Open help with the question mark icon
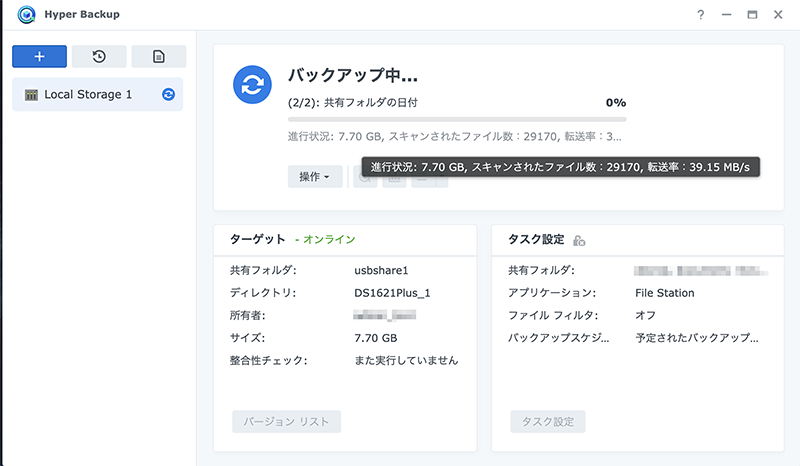The height and width of the screenshot is (466, 800). [701, 14]
